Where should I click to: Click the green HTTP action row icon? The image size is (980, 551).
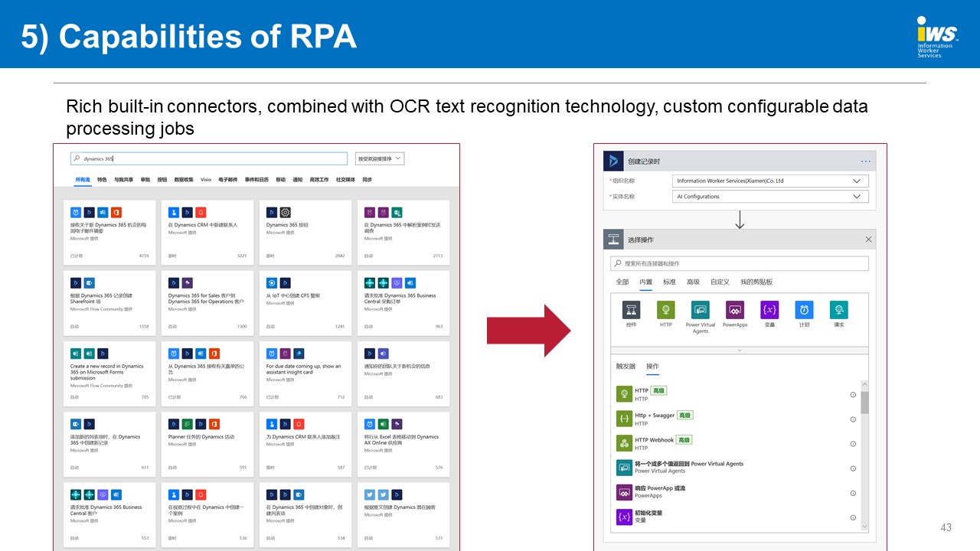[624, 394]
